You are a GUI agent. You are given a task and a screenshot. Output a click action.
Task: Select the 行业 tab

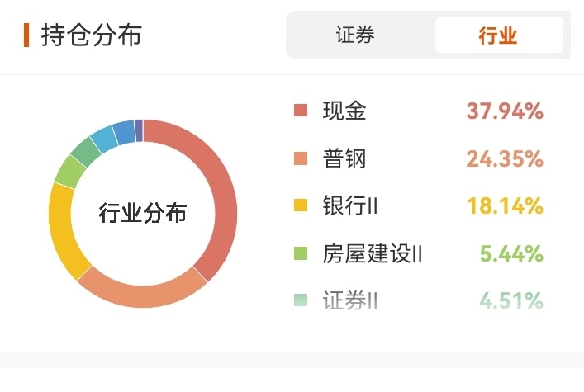(x=499, y=35)
